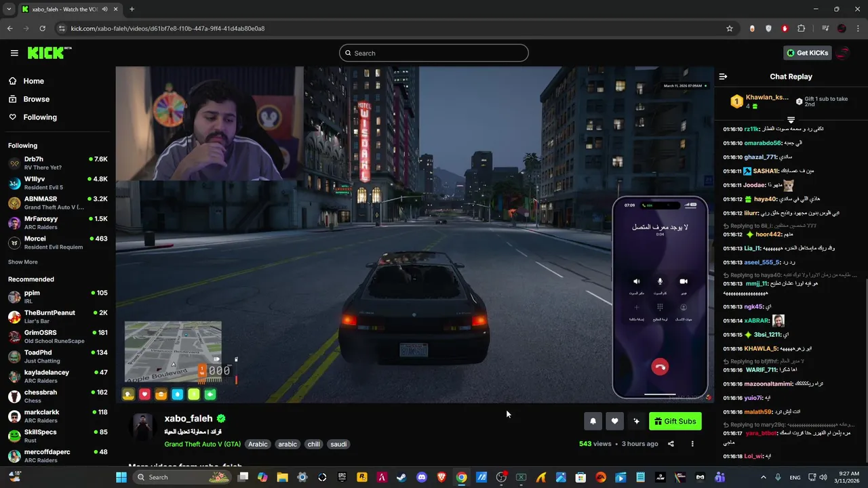The image size is (868, 488).
Task: Show hidden system tray icons
Action: tap(764, 477)
